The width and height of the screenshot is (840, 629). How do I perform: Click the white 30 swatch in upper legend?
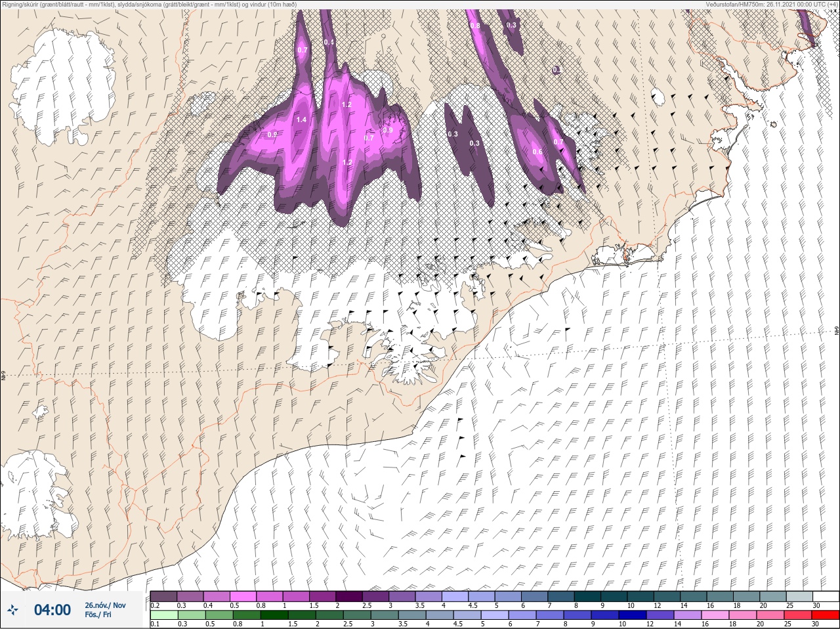point(826,596)
